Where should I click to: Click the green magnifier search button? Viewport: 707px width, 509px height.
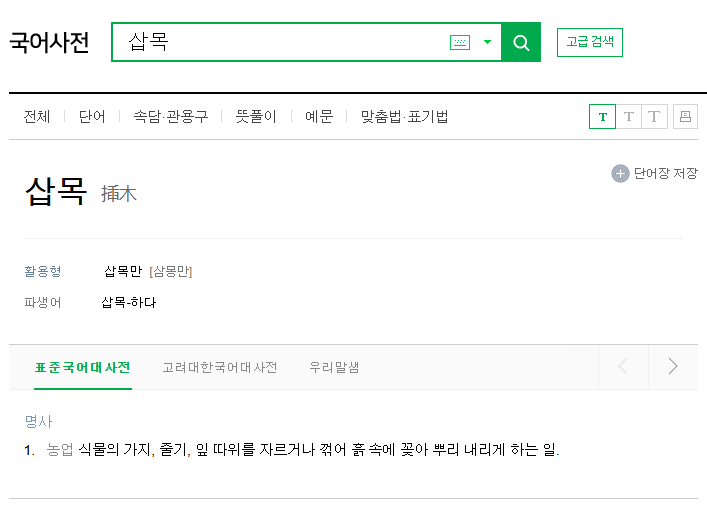521,42
